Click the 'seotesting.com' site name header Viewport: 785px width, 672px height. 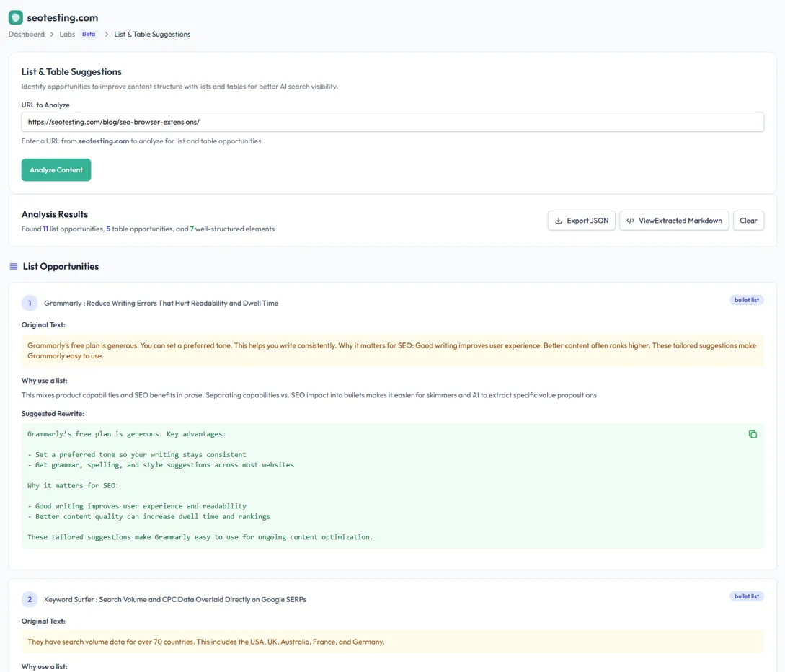click(63, 17)
